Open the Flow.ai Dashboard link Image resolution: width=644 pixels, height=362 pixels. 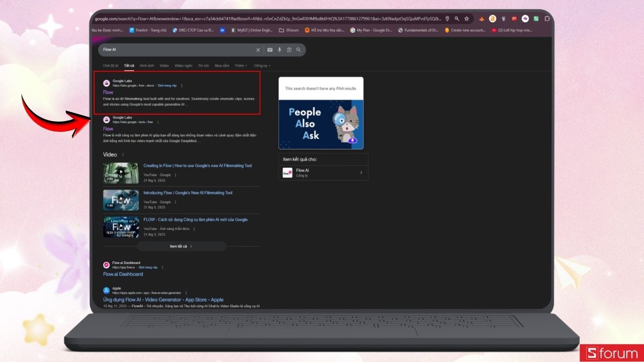[x=122, y=274]
